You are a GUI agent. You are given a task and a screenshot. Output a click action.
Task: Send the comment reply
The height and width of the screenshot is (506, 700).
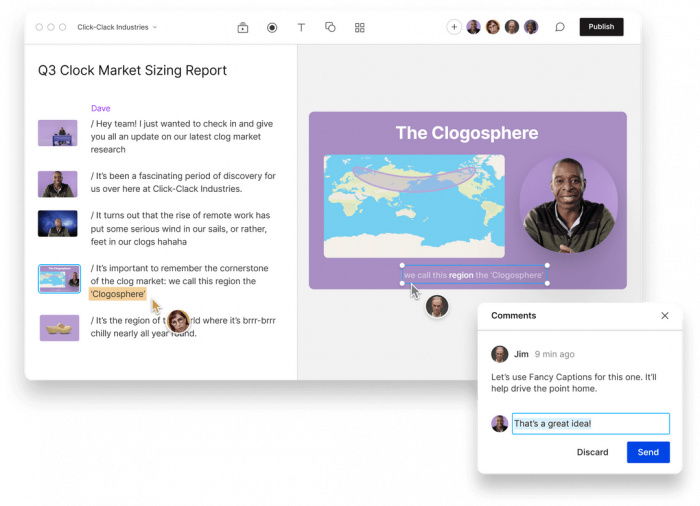point(648,452)
